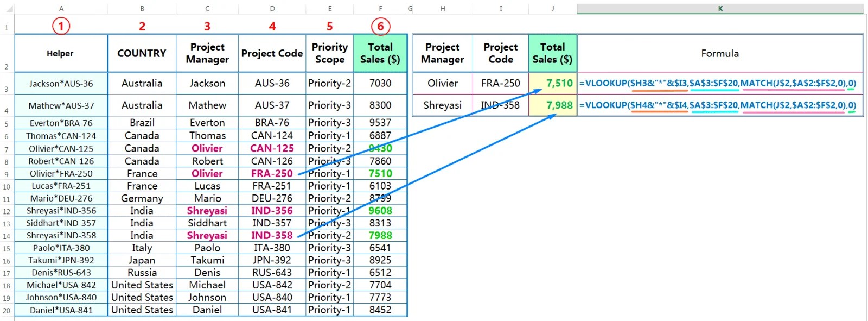This screenshot has height=321, width=868.
Task: Select the Italy country cell
Action: 142,248
